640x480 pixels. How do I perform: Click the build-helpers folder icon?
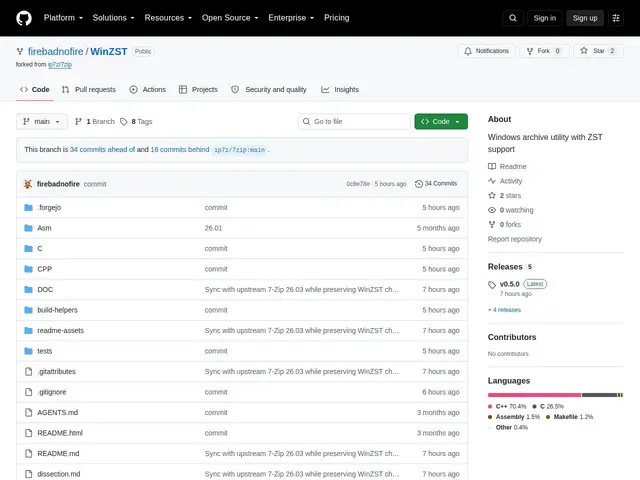28,310
